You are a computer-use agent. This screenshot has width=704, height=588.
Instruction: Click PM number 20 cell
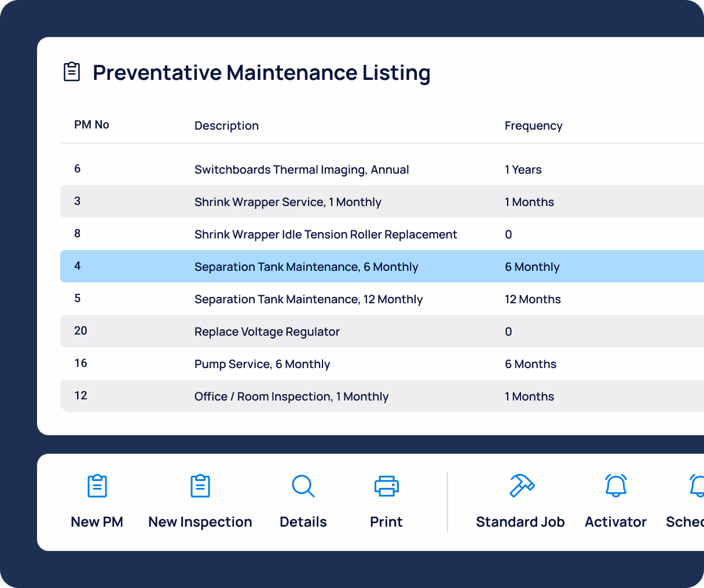tap(80, 331)
